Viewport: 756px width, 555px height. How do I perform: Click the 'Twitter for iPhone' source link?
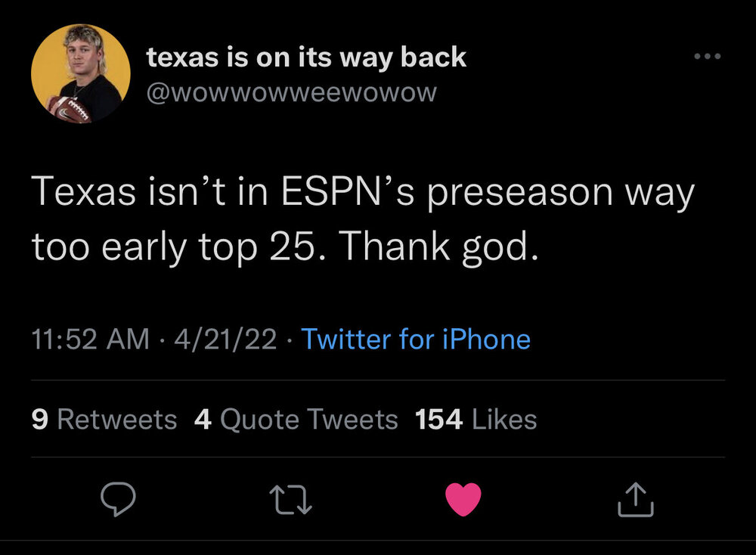tap(416, 340)
